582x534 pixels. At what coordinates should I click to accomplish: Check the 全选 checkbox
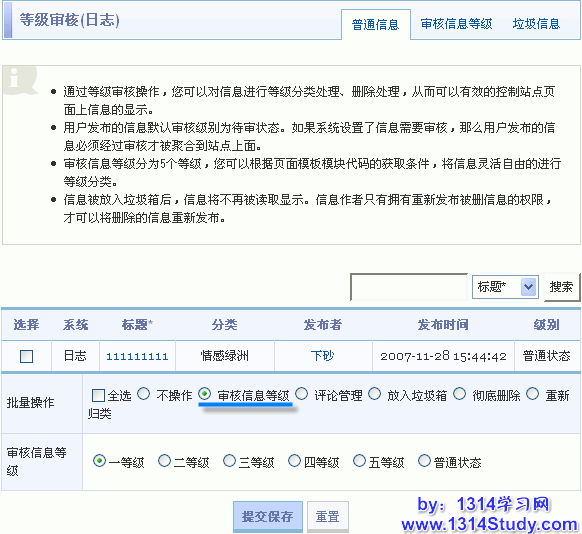coord(98,395)
